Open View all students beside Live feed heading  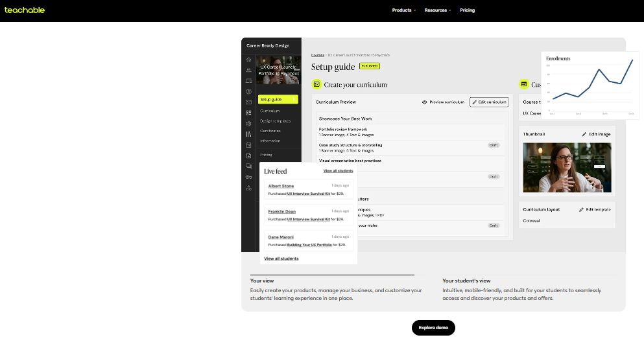click(338, 171)
